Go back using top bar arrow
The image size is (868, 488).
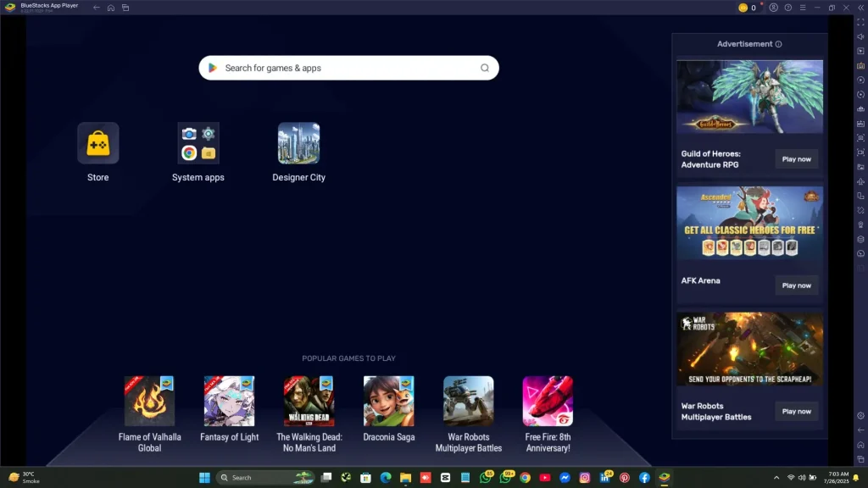tap(97, 8)
